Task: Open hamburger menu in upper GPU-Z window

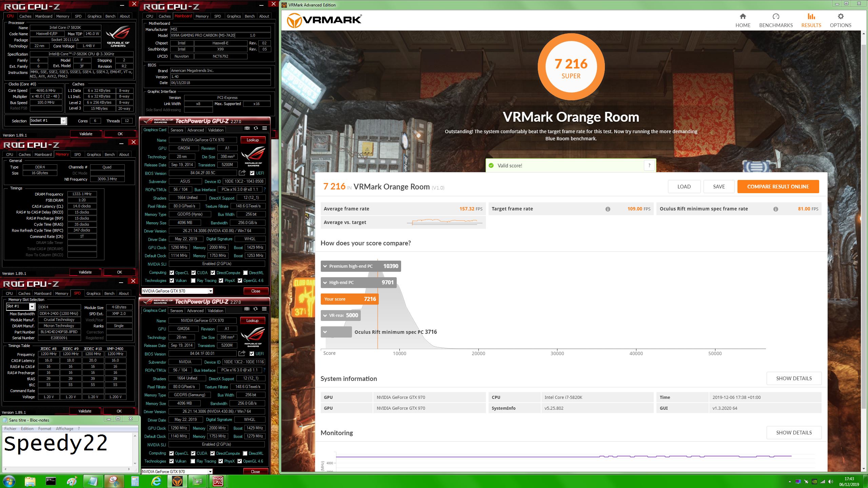Action: [265, 128]
